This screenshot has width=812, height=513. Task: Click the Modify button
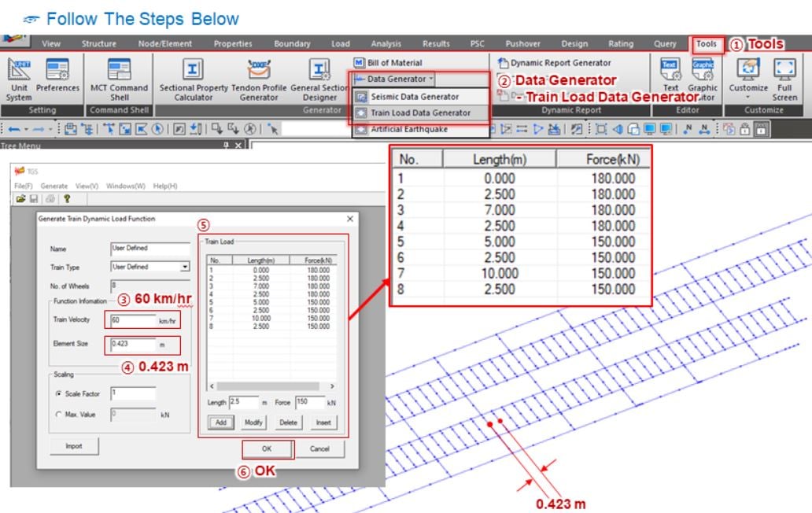253,423
